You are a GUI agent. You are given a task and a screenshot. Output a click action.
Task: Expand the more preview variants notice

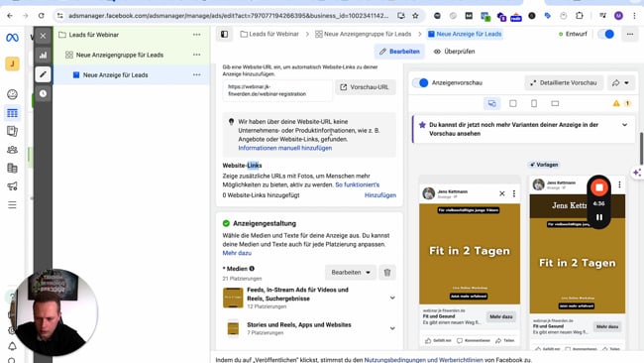[x=624, y=125]
